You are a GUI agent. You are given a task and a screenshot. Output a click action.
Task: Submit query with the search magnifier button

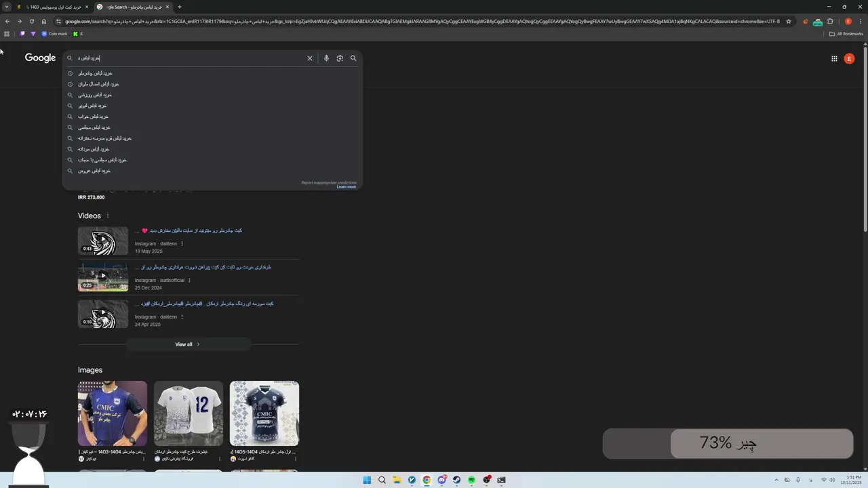tap(353, 58)
